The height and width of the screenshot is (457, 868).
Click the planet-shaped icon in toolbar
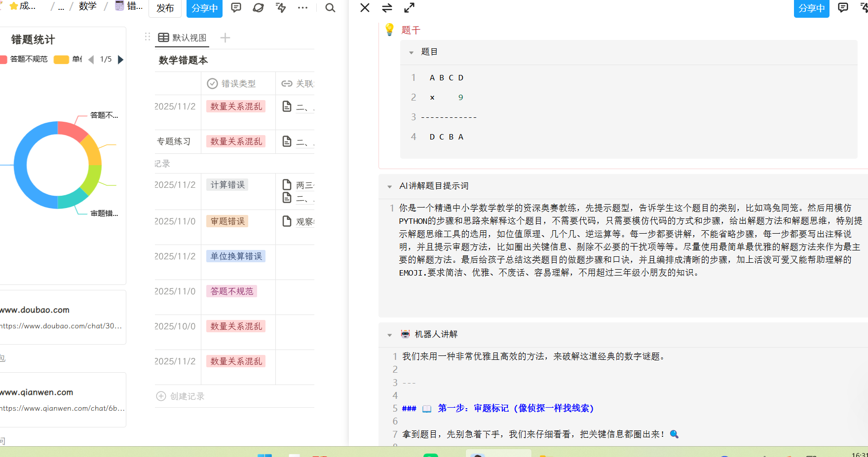click(x=258, y=8)
